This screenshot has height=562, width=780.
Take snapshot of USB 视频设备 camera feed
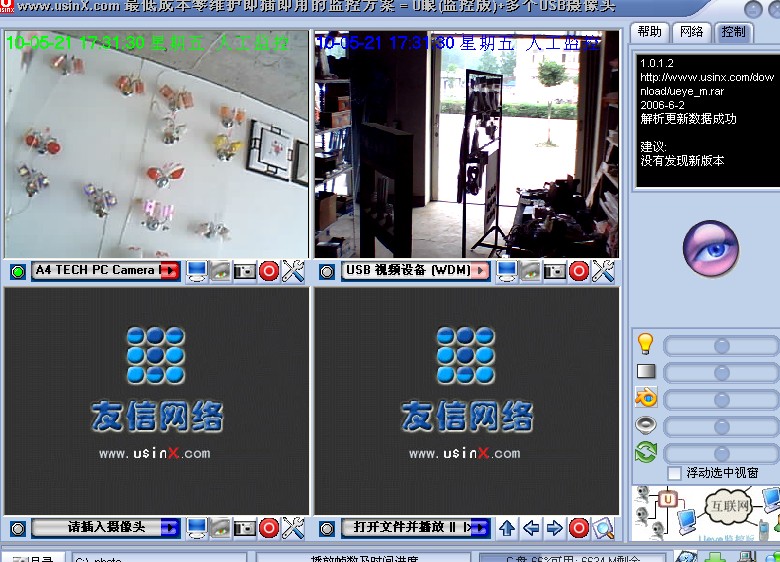pyautogui.click(x=555, y=271)
